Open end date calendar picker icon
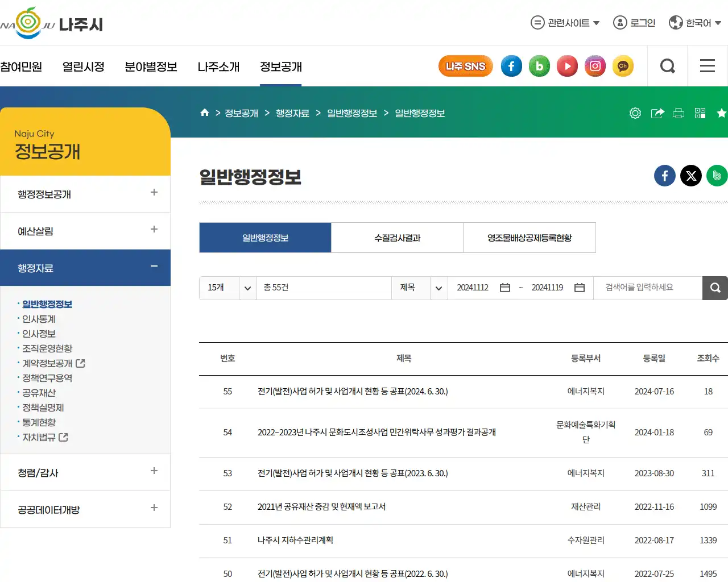This screenshot has width=728, height=582. pyautogui.click(x=580, y=288)
